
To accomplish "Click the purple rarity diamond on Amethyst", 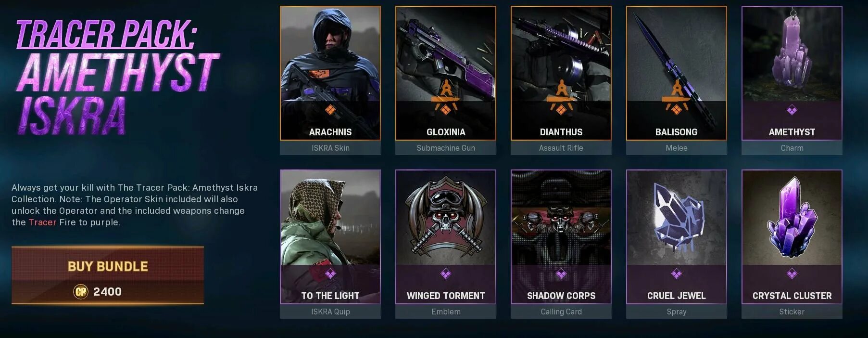I will point(792,110).
